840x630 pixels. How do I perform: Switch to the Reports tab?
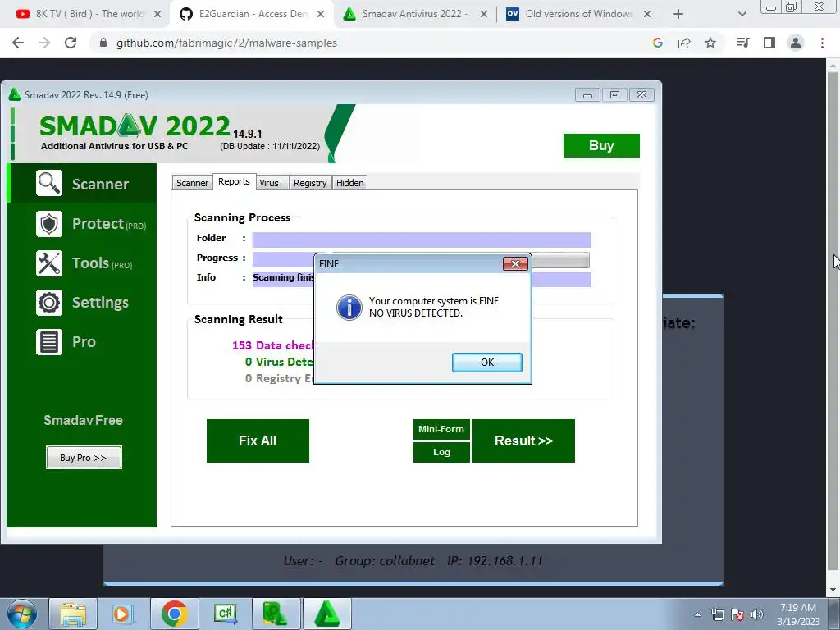tap(234, 181)
